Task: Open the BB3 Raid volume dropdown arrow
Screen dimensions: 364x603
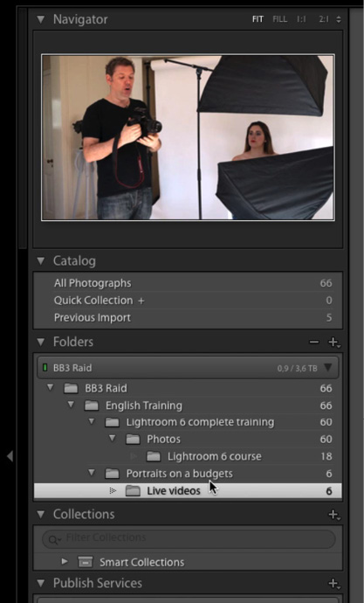Action: click(328, 368)
